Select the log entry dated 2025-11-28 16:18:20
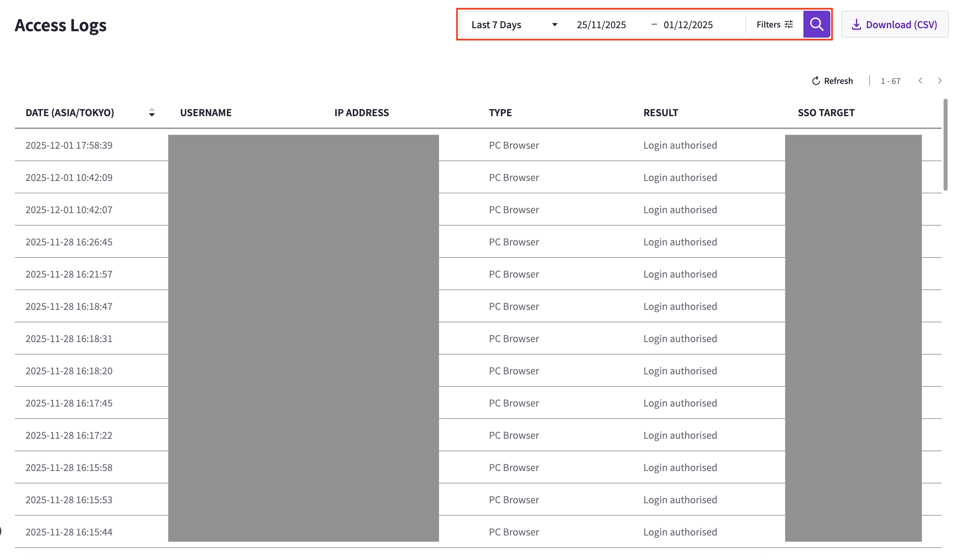Image resolution: width=955 pixels, height=560 pixels. tap(478, 371)
